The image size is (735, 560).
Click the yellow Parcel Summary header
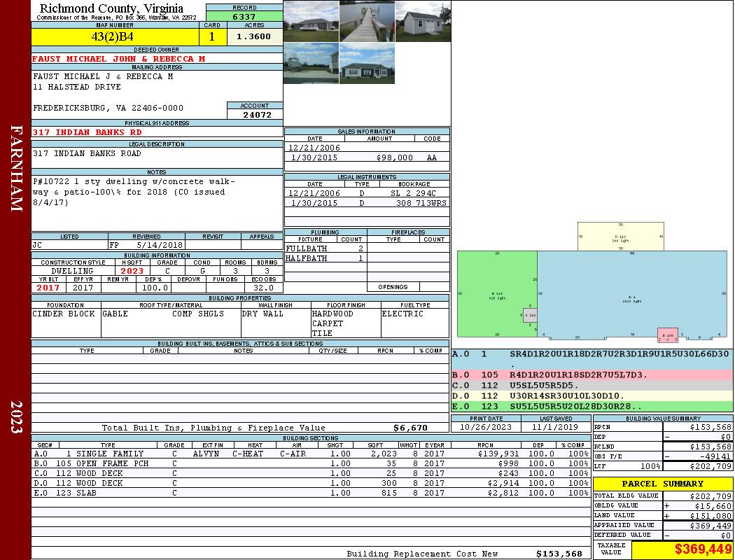click(x=662, y=484)
